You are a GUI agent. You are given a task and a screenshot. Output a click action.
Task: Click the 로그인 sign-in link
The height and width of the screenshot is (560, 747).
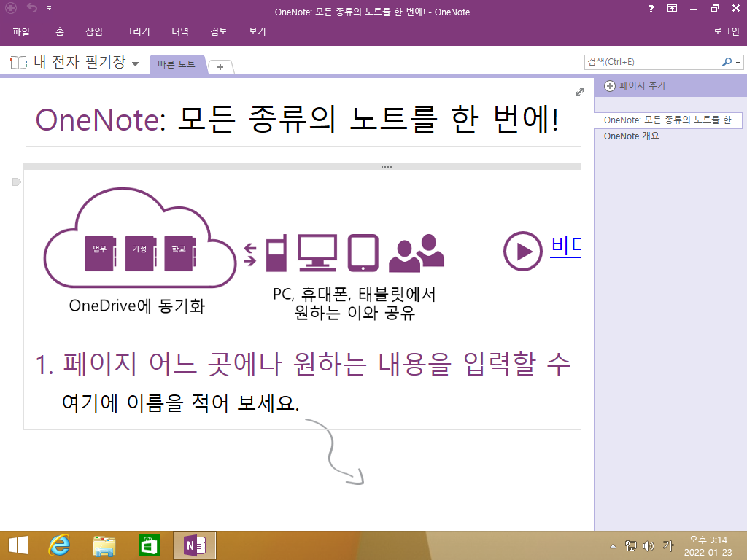pyautogui.click(x=726, y=31)
